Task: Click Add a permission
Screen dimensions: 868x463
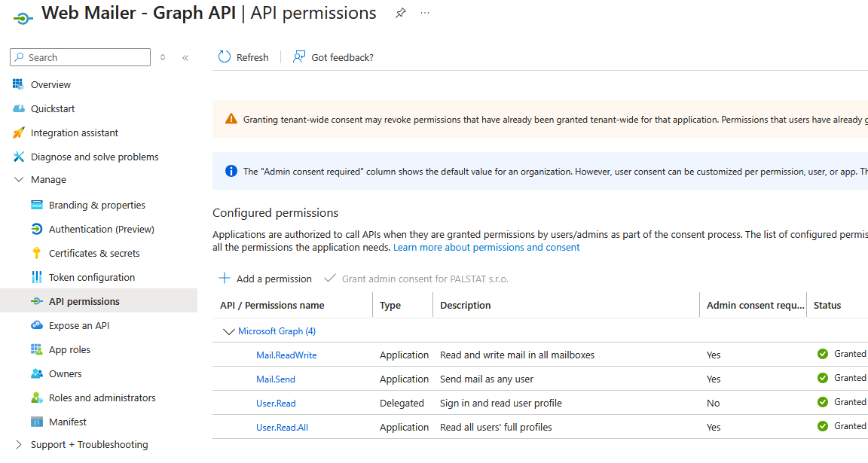Action: pyautogui.click(x=265, y=279)
